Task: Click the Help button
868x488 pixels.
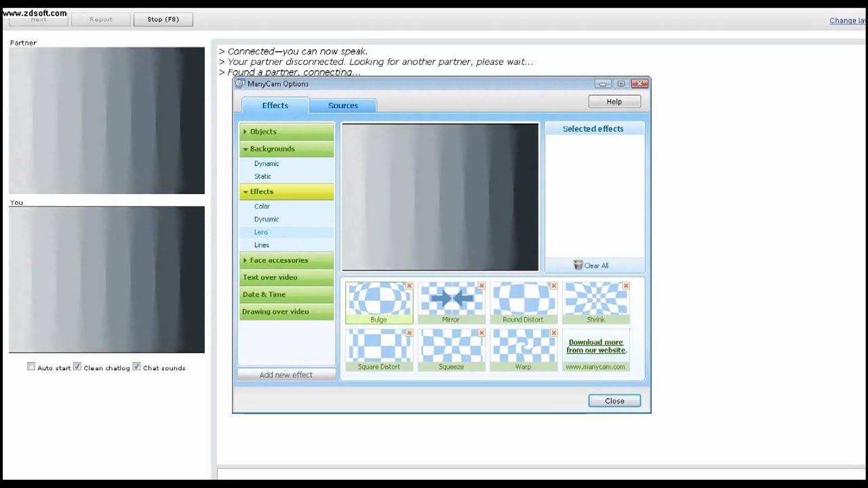Action: [614, 102]
